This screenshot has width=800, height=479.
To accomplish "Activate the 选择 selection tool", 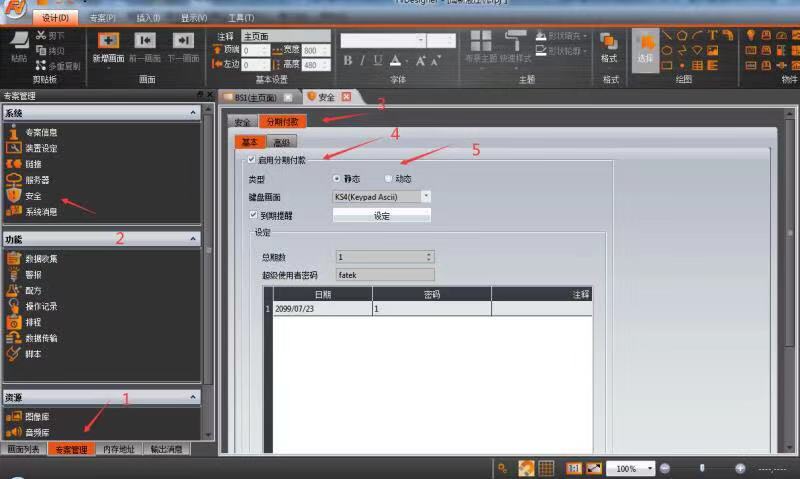I will pyautogui.click(x=645, y=50).
